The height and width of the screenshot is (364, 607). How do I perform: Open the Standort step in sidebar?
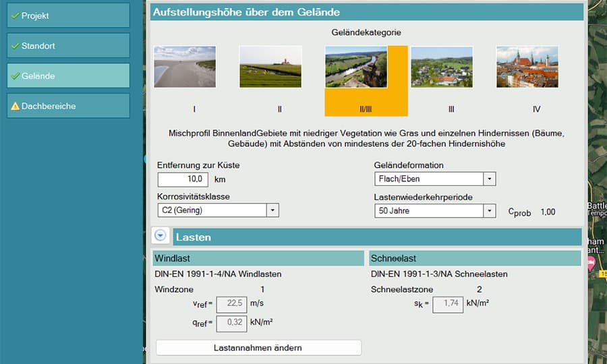[x=68, y=46]
